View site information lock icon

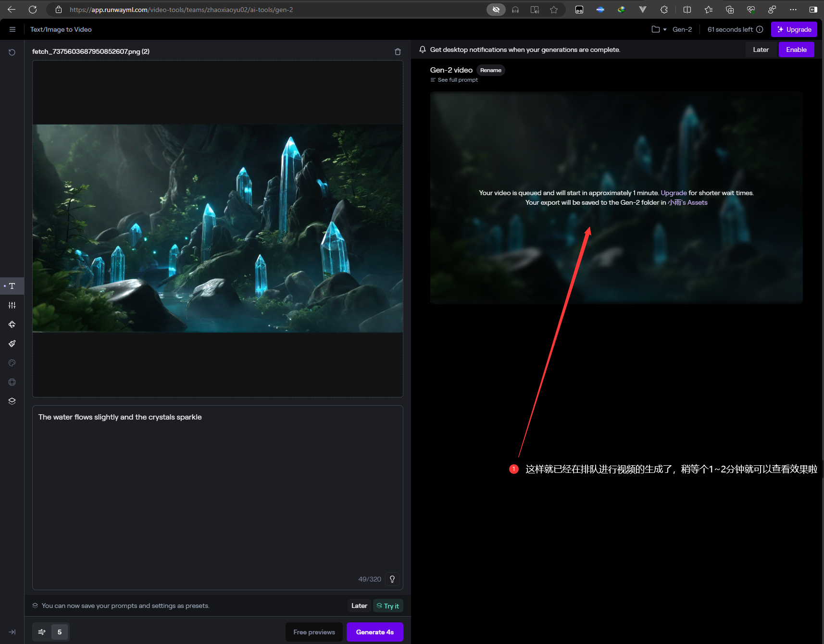tap(59, 10)
